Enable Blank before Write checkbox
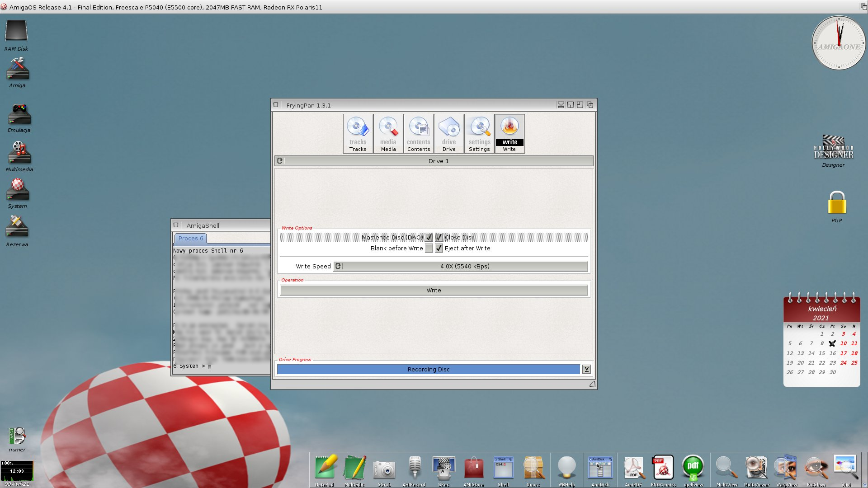868x488 pixels. click(x=429, y=248)
